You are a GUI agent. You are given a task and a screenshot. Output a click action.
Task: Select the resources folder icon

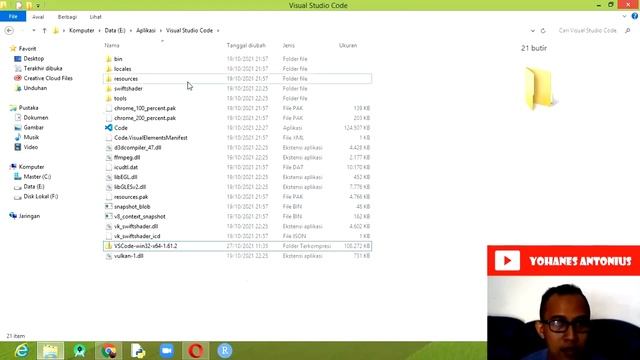click(109, 78)
